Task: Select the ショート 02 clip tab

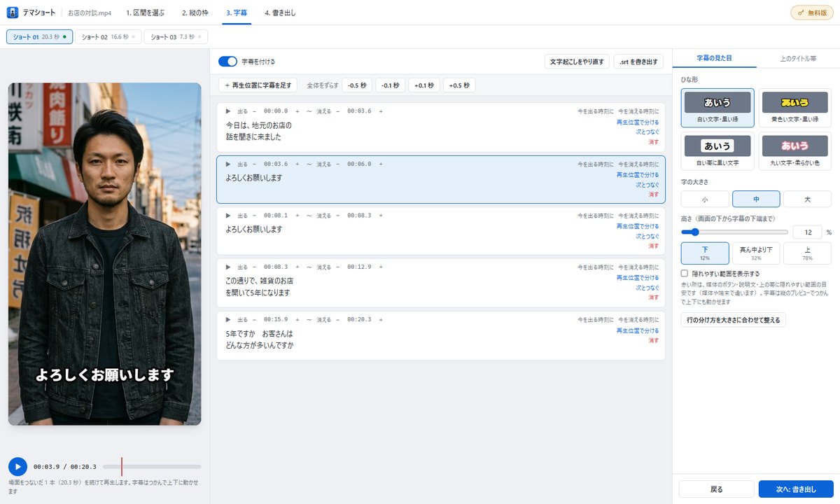Action: tap(108, 36)
